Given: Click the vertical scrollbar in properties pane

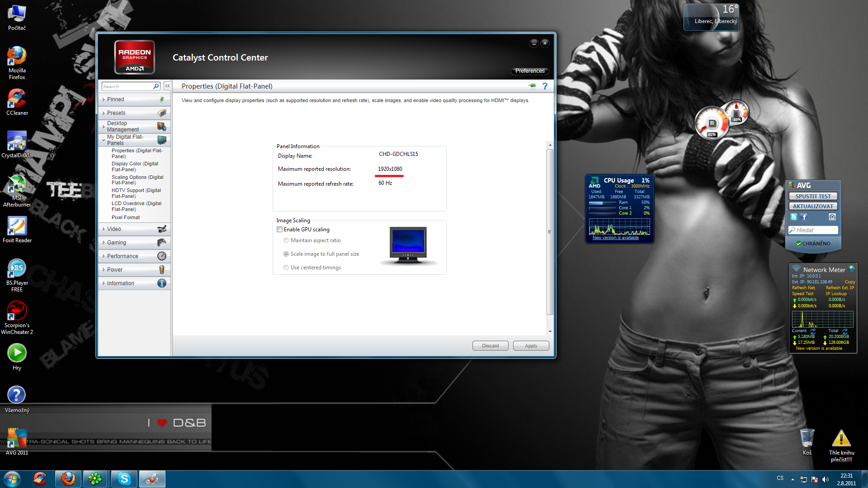Looking at the screenshot, I should click(x=550, y=232).
